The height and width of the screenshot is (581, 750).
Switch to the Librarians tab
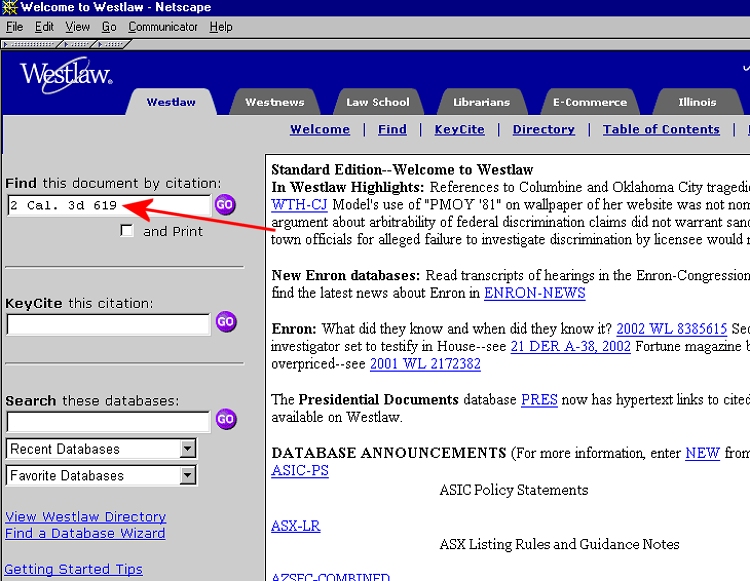point(482,102)
